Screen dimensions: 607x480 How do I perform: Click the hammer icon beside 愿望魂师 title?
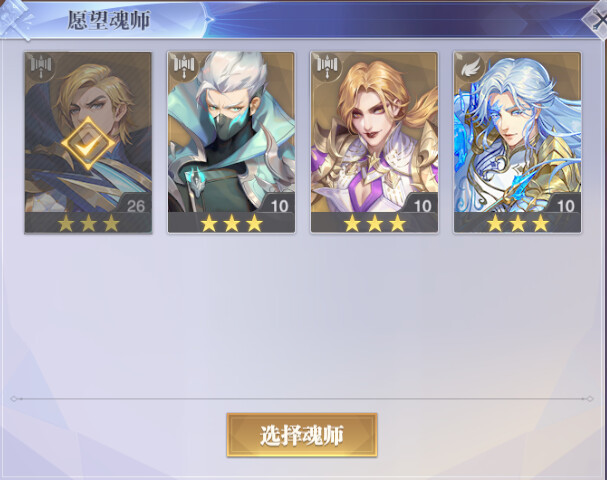pos(15,19)
